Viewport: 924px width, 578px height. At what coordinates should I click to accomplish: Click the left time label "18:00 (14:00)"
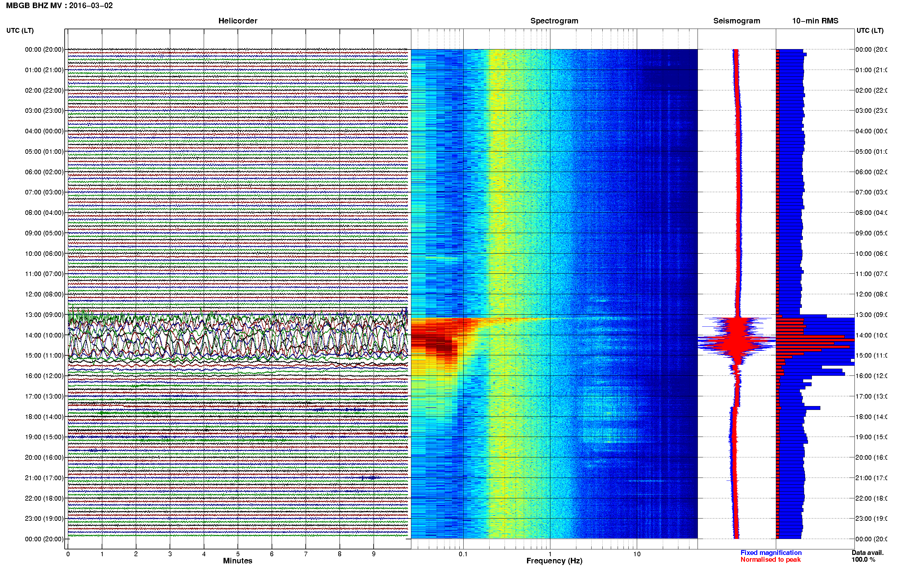pyautogui.click(x=44, y=417)
